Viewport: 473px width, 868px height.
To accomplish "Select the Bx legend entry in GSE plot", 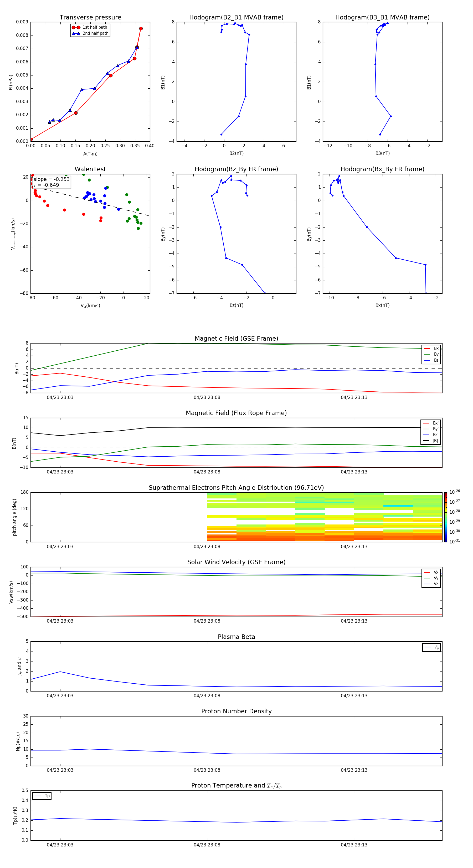I will (431, 349).
